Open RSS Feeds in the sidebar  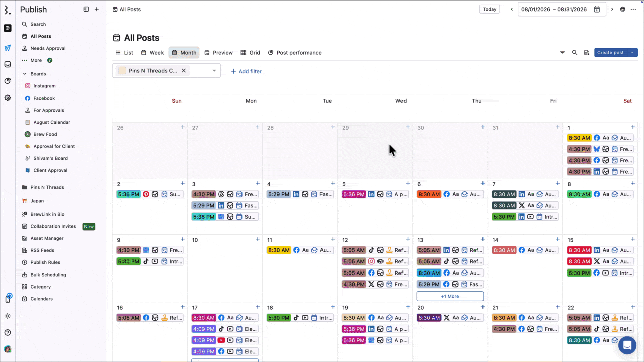pyautogui.click(x=42, y=250)
